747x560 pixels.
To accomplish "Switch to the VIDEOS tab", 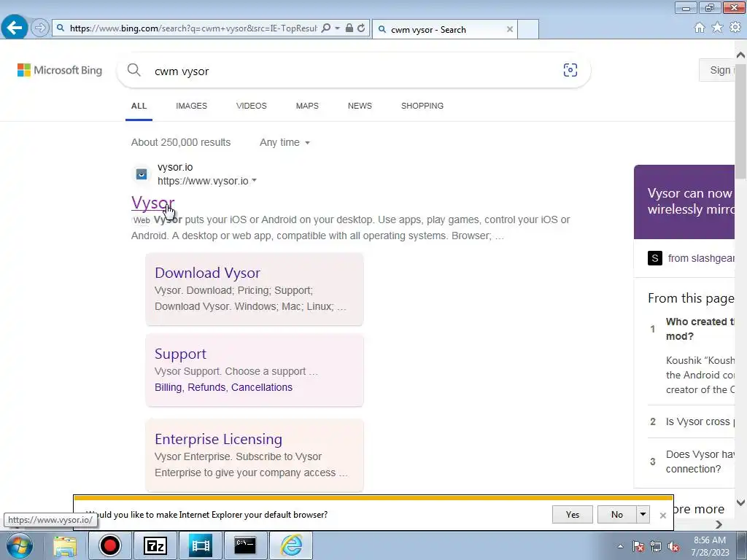I will tap(252, 106).
